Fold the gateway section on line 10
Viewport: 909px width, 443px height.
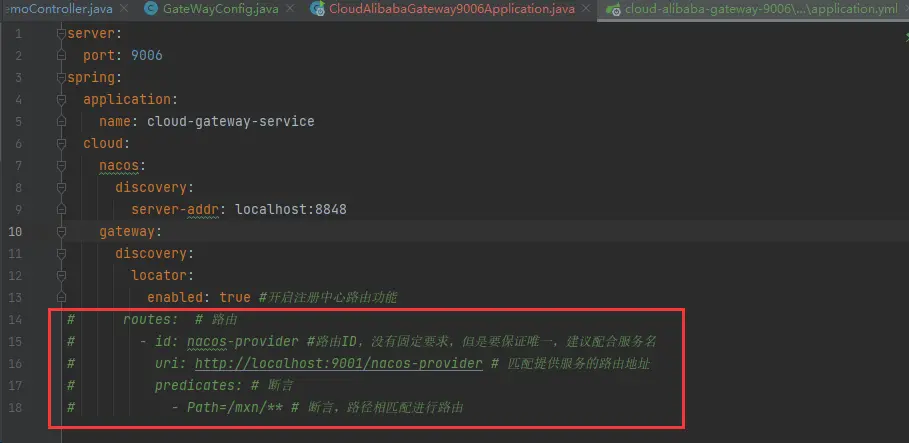61,231
